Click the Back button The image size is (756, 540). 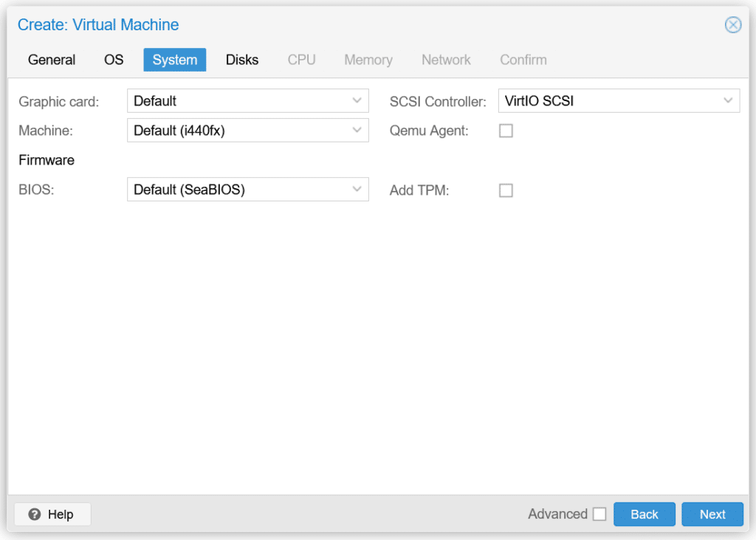[644, 514]
